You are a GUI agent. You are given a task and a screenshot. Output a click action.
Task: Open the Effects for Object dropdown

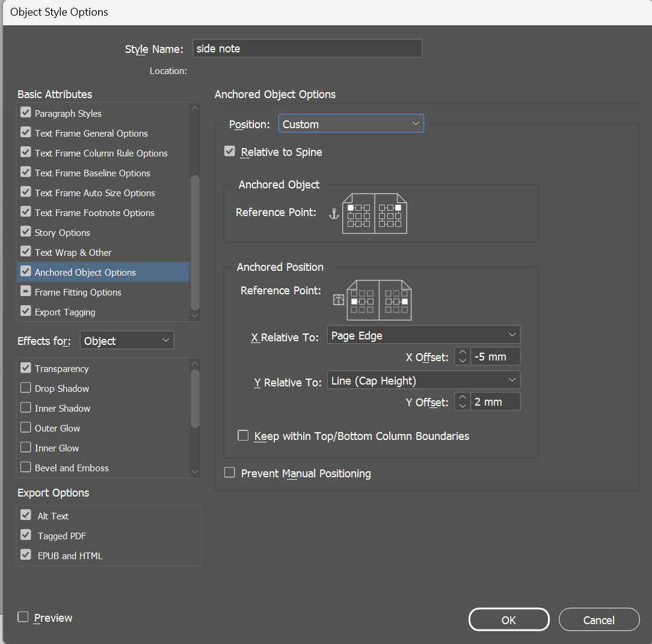click(x=127, y=341)
